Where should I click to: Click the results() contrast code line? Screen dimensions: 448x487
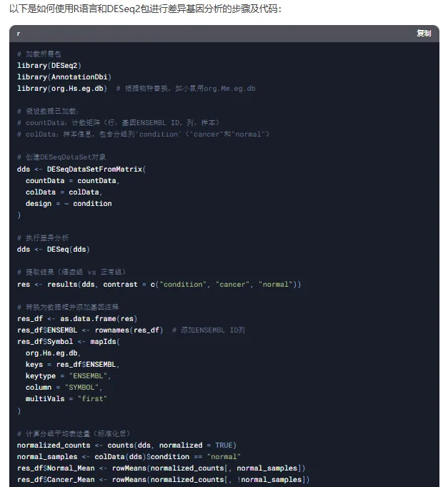click(159, 284)
